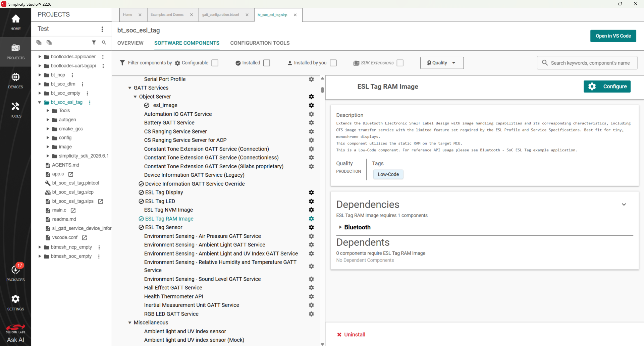Open app.c in external editor
The height and width of the screenshot is (346, 644).
point(71,174)
